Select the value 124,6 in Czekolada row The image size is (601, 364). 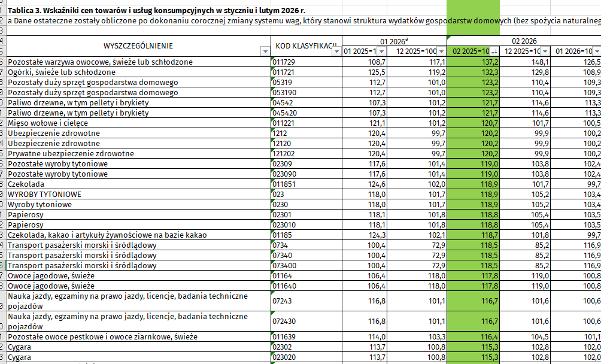coord(365,184)
